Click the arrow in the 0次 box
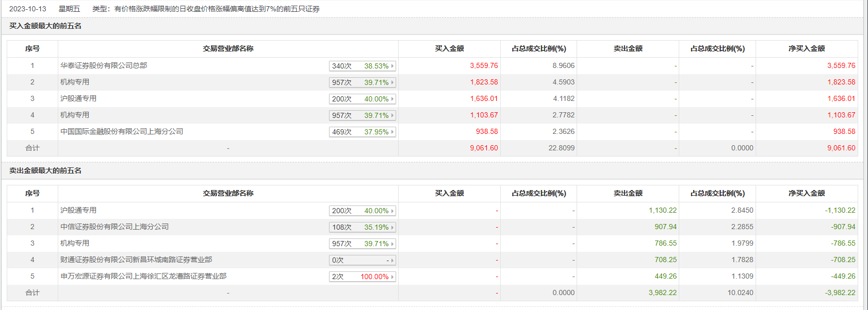The width and height of the screenshot is (868, 310). (392, 260)
